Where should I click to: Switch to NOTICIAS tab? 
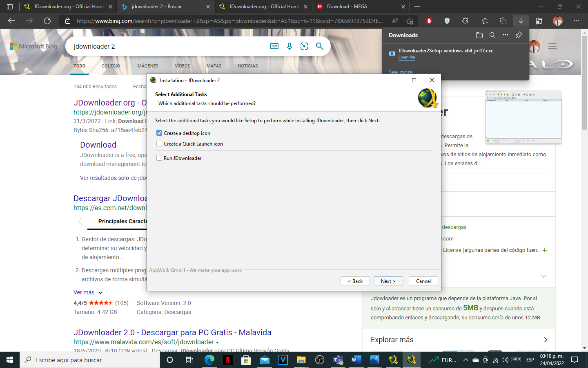(x=248, y=66)
